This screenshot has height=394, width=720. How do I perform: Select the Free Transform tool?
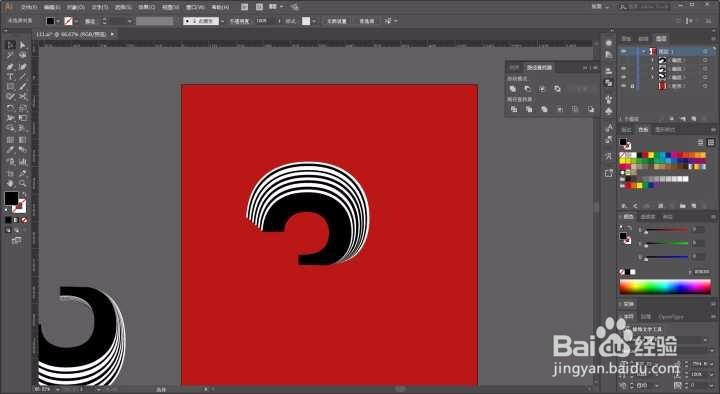click(x=22, y=118)
